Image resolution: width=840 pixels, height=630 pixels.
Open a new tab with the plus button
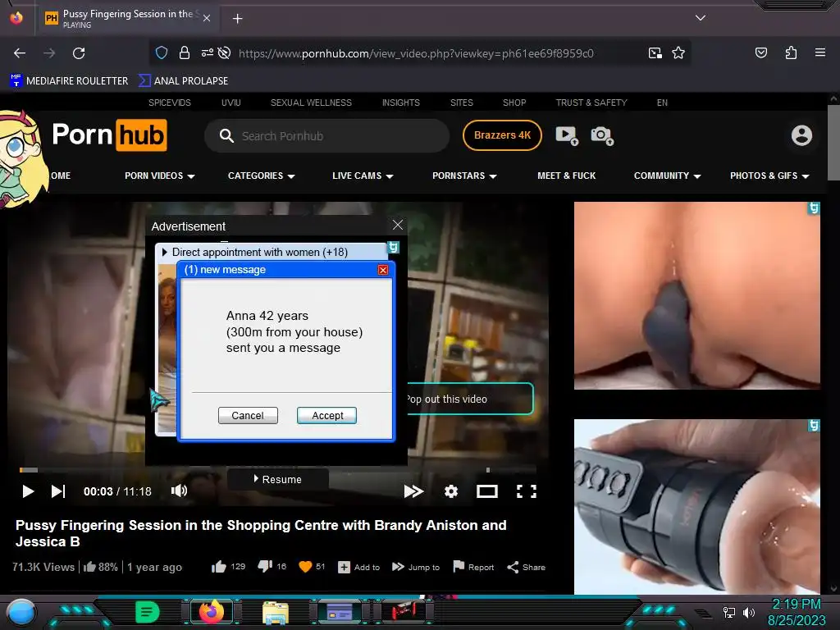point(237,19)
